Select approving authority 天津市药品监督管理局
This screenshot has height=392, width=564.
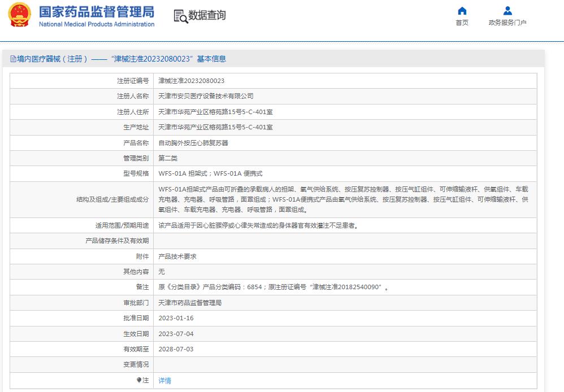coord(190,303)
